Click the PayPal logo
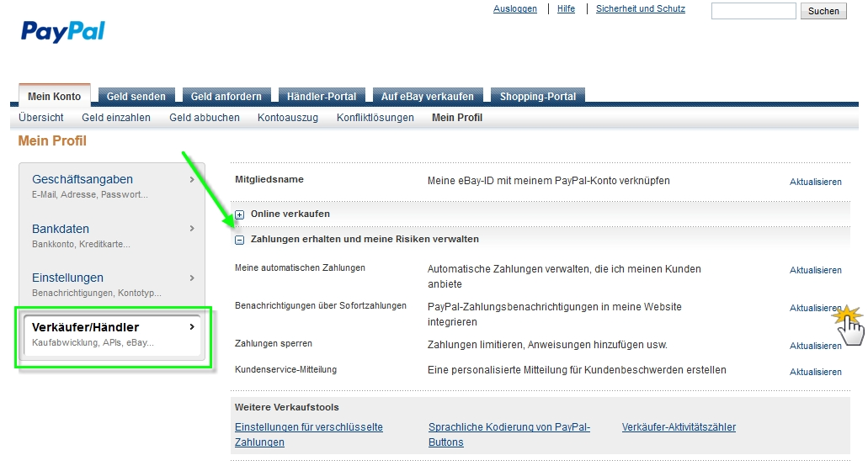 pos(62,31)
